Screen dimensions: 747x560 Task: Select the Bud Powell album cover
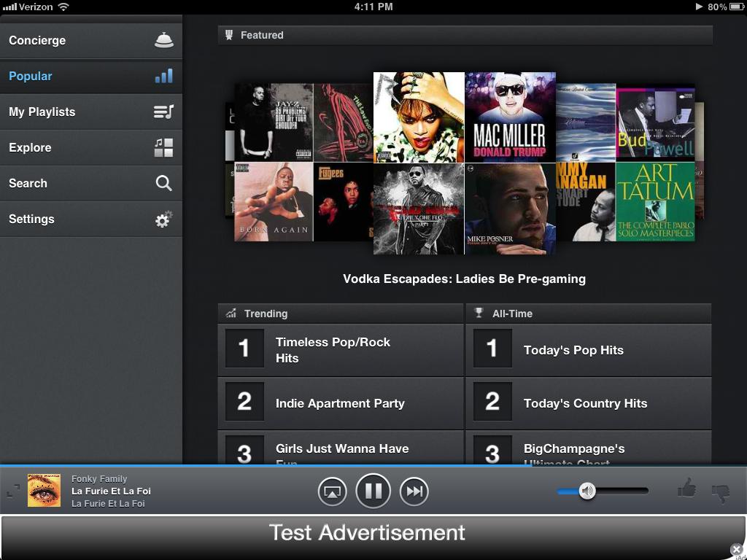tap(655, 122)
